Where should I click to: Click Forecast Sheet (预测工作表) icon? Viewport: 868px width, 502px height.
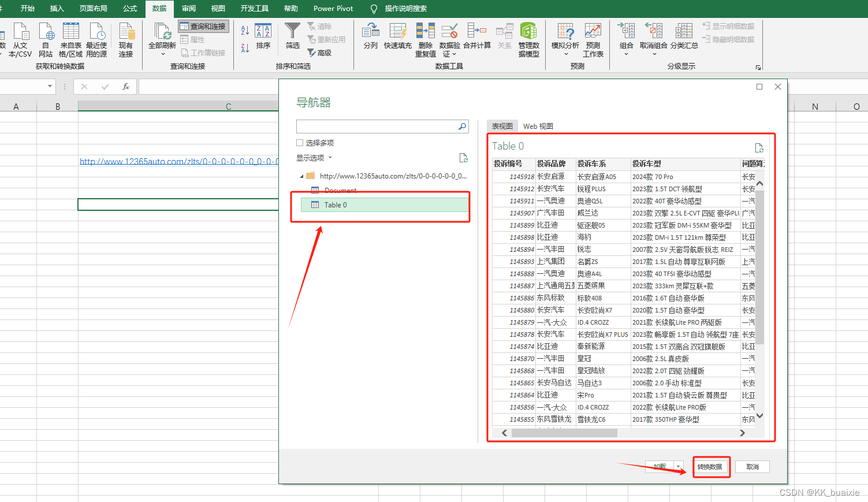[x=593, y=31]
